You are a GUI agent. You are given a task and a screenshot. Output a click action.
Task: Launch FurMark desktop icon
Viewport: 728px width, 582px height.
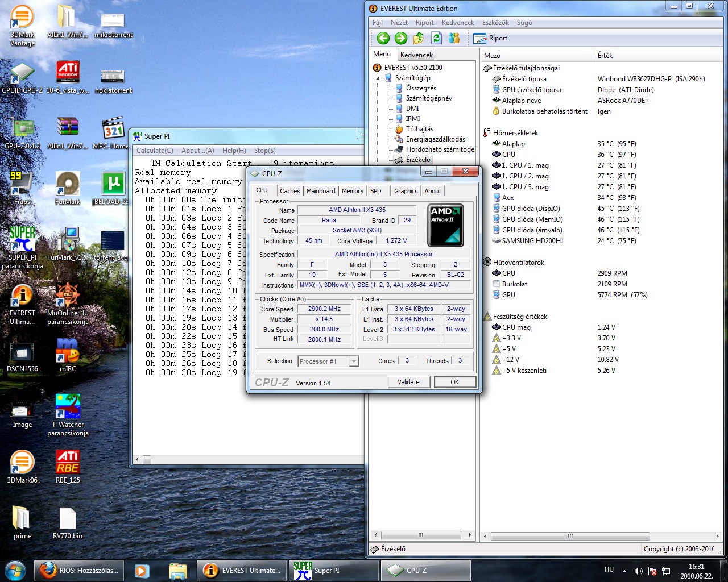coord(68,189)
